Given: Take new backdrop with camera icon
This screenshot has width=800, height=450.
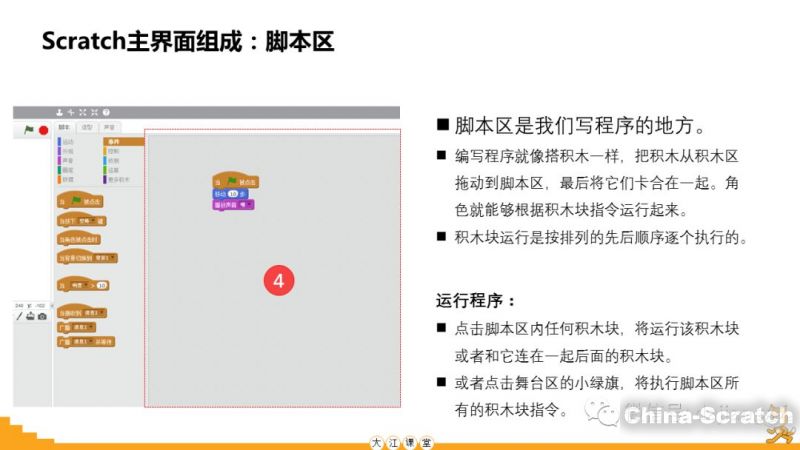Looking at the screenshot, I should tap(42, 316).
